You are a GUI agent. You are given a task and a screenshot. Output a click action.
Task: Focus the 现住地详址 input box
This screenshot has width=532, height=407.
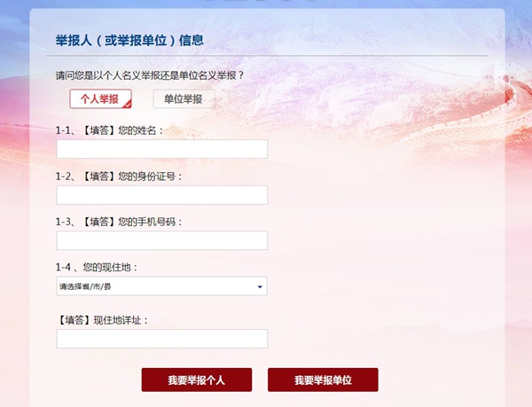pos(161,339)
